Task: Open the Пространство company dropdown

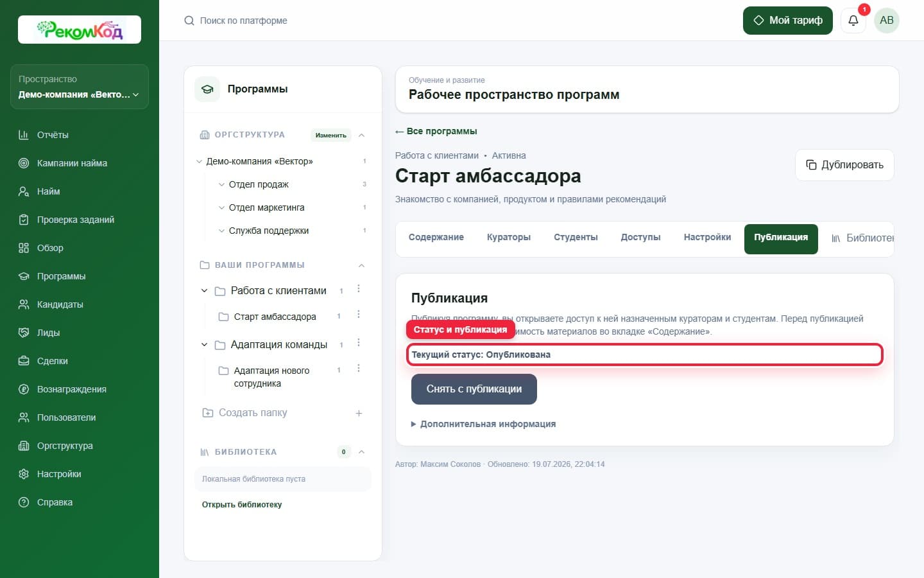Action: click(x=80, y=87)
